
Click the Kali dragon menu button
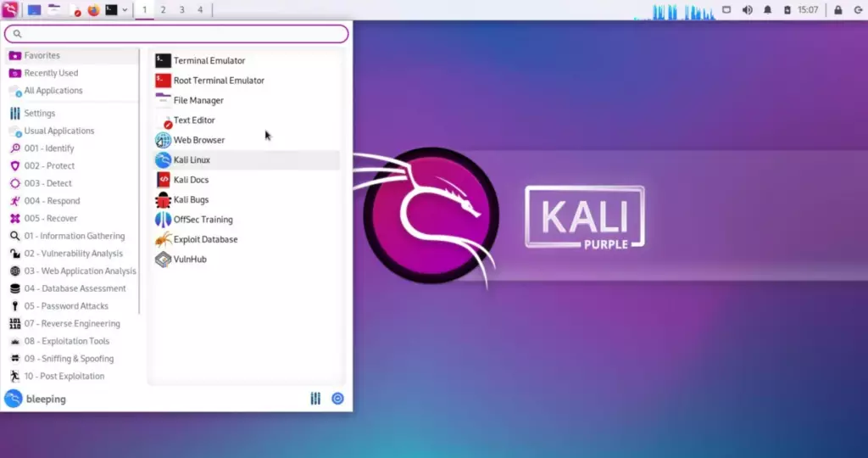pos(10,10)
